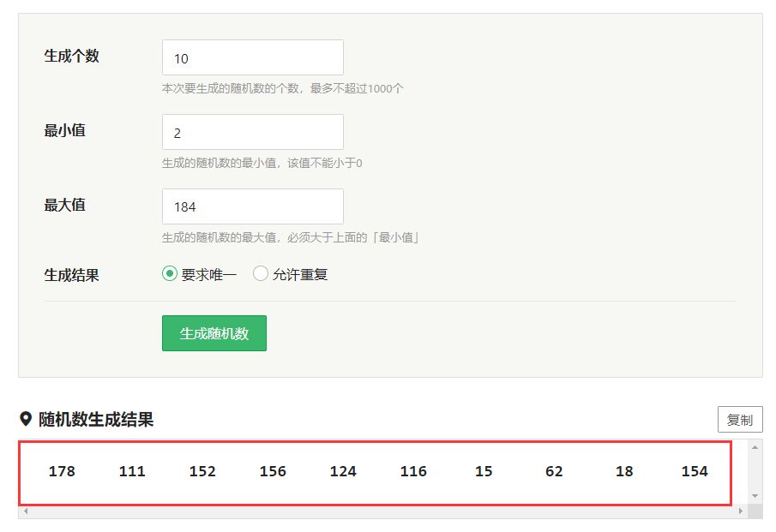776x532 pixels.
Task: Click the result number 111
Action: point(132,471)
